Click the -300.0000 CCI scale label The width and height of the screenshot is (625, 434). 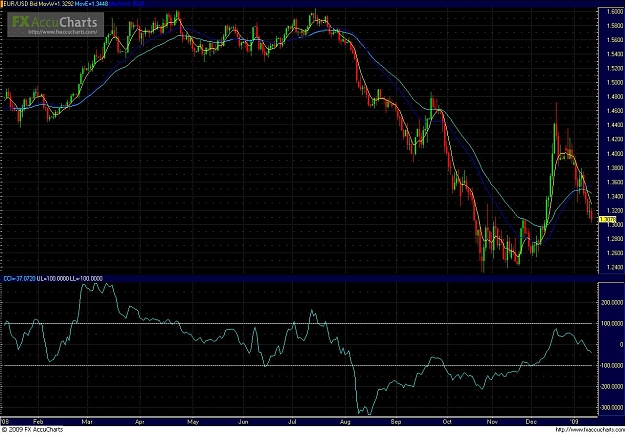[x=612, y=407]
